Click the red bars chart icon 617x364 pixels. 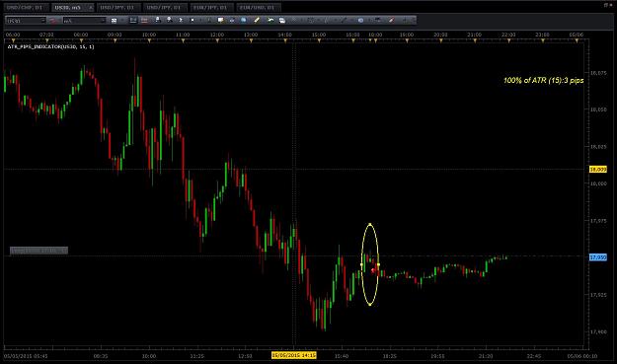click(x=144, y=20)
